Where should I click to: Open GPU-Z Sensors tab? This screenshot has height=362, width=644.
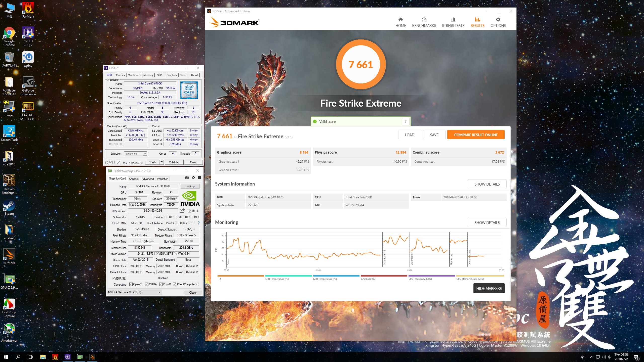point(134,179)
